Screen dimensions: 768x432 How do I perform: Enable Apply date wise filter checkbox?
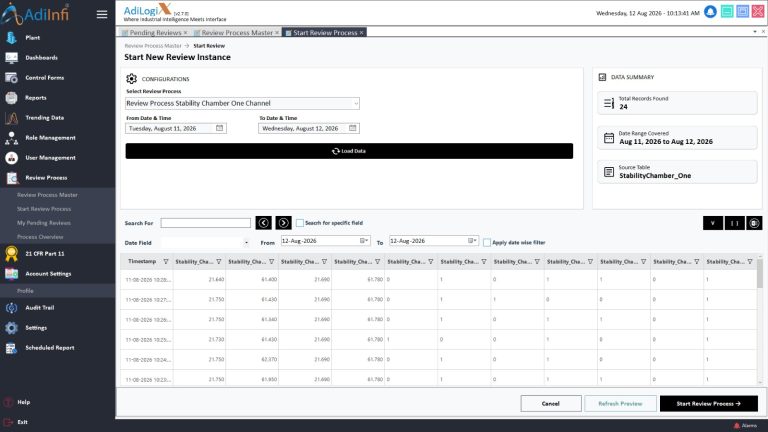487,242
